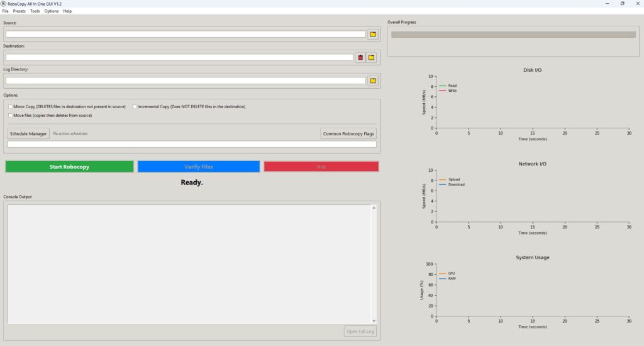Click the Source folder browse icon
The image size is (644, 346).
(x=373, y=34)
